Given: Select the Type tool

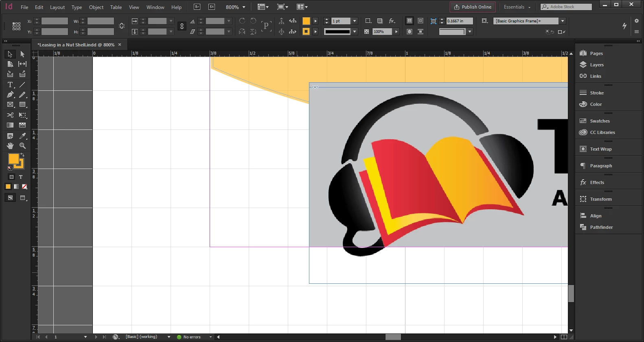Looking at the screenshot, I should click(x=10, y=85).
